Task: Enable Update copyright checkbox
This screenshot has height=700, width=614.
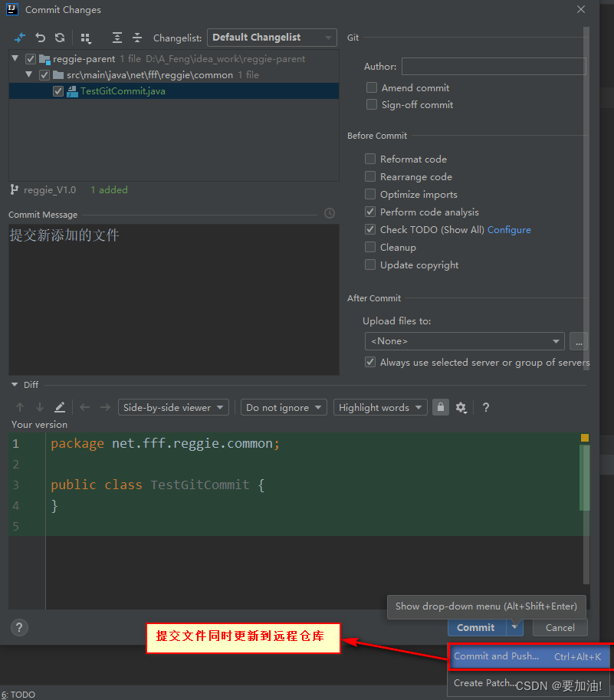Action: click(370, 265)
